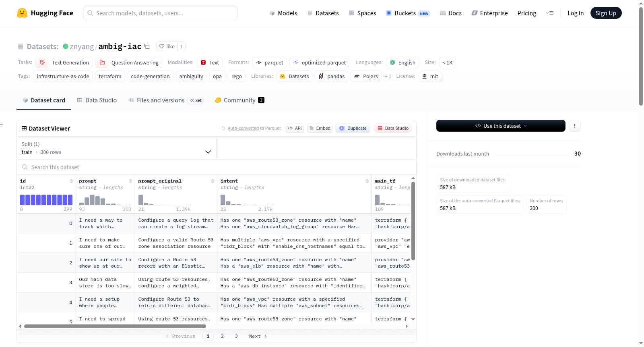Sort by the prompt column
This screenshot has height=347, width=644.
(x=130, y=181)
